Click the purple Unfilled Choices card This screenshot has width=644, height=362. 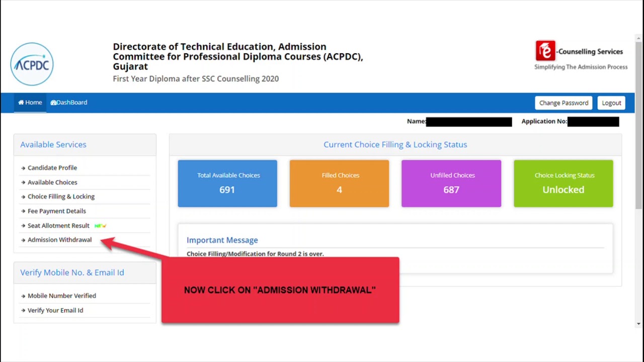[x=451, y=184]
